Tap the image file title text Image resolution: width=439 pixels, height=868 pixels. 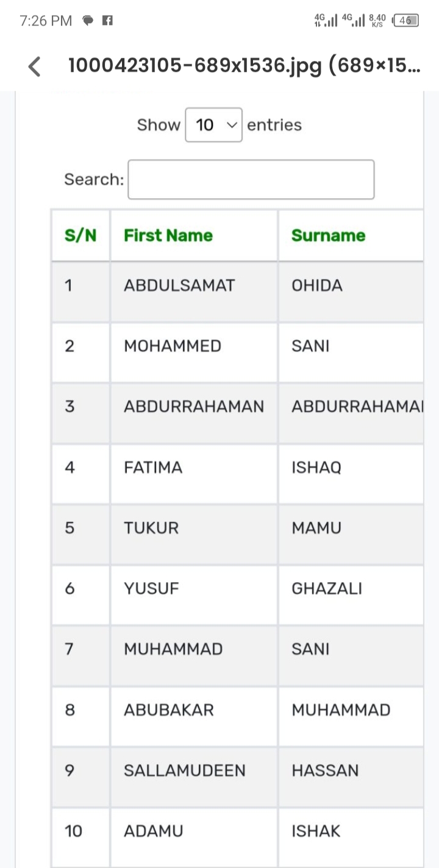[244, 66]
